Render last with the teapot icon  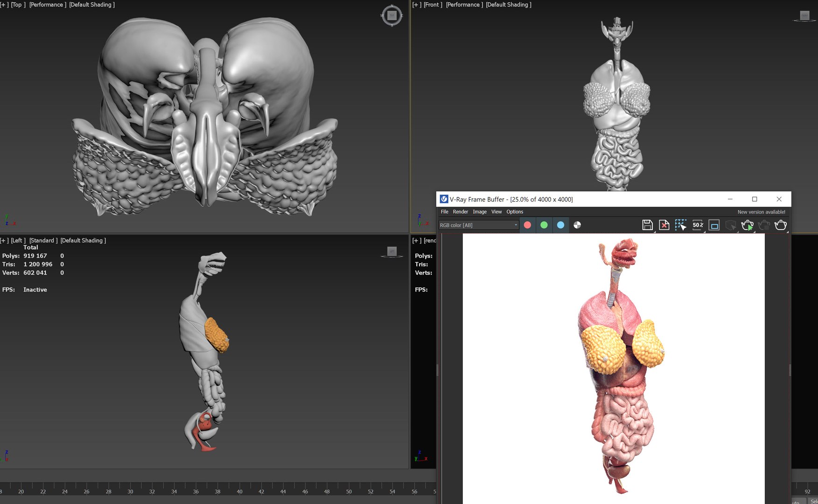781,225
